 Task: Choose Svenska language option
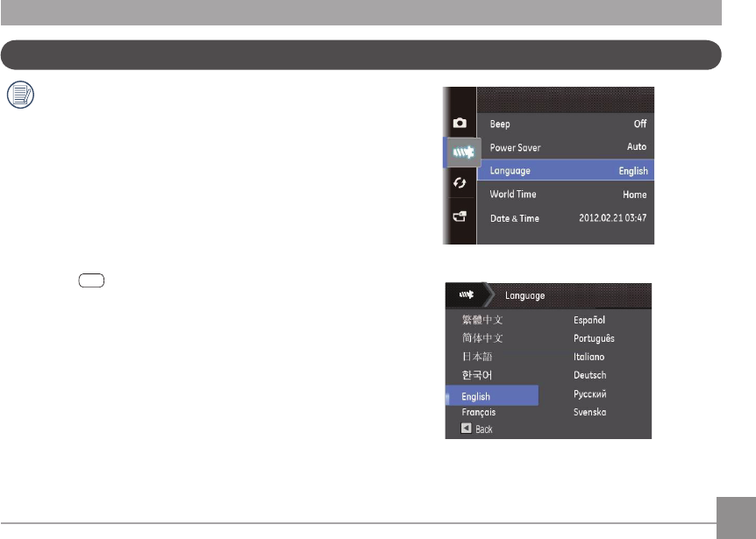pos(589,412)
